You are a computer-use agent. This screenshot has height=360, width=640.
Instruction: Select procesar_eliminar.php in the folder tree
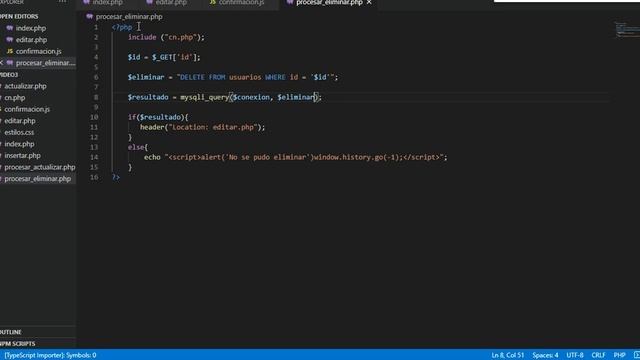pos(38,179)
